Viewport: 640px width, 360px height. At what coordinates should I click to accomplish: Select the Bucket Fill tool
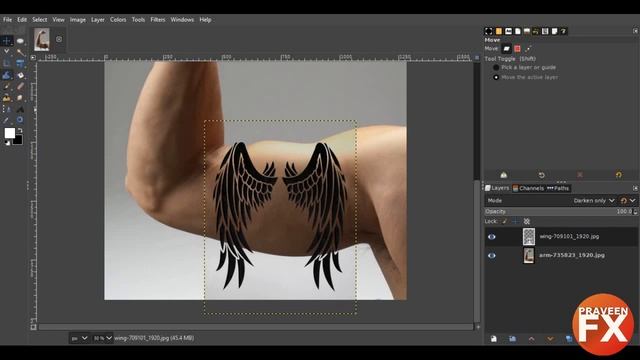pos(20,75)
